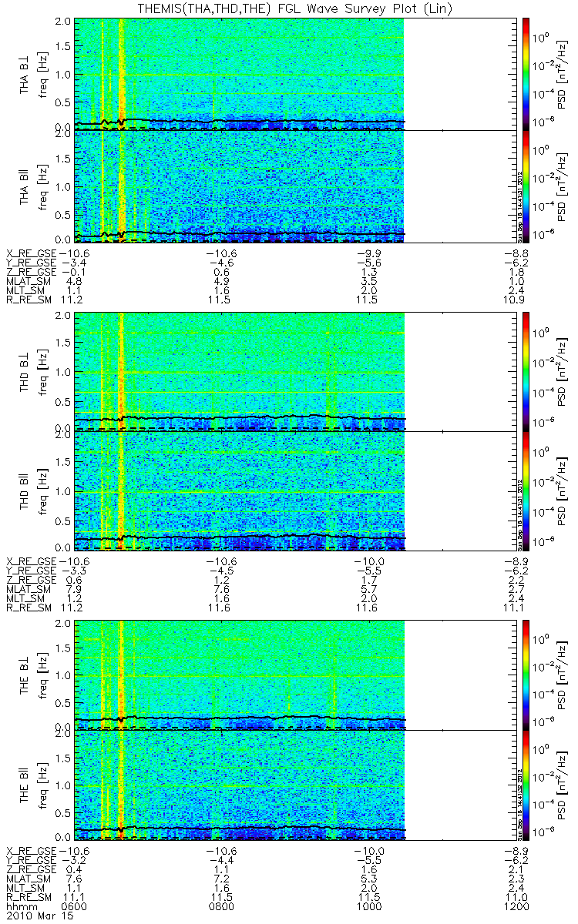578x924 pixels.
Task: Click 'PSD [nT²/Hz]' label beside THA B⊥ color bar
Action: 562,74
